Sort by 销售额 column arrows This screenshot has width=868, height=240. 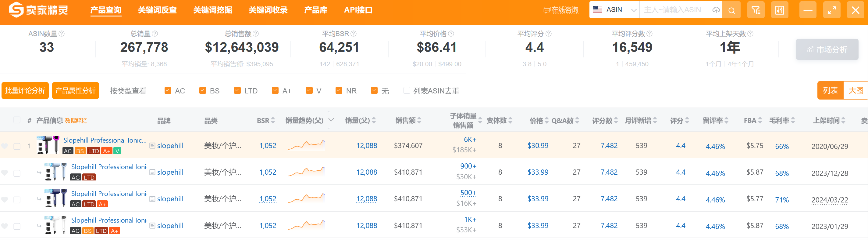(419, 121)
